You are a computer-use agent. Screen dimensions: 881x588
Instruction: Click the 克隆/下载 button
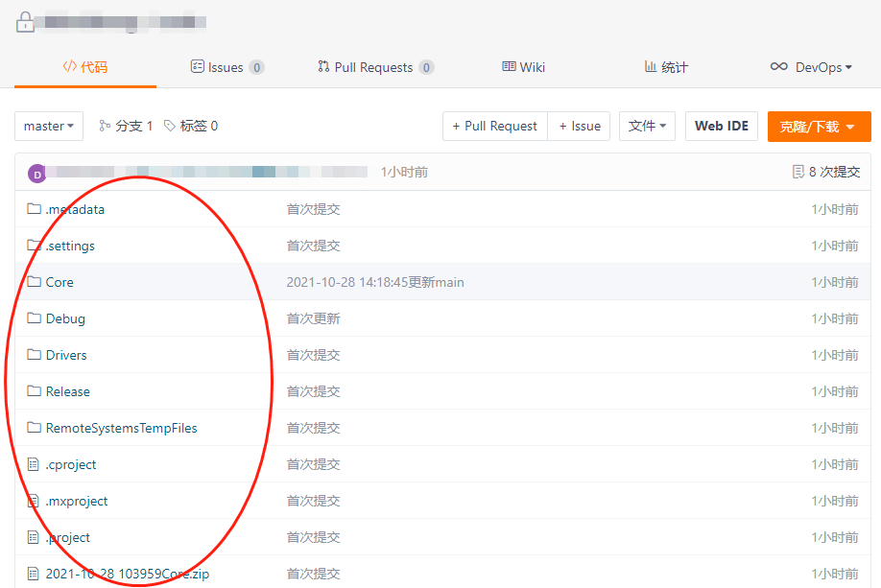819,126
